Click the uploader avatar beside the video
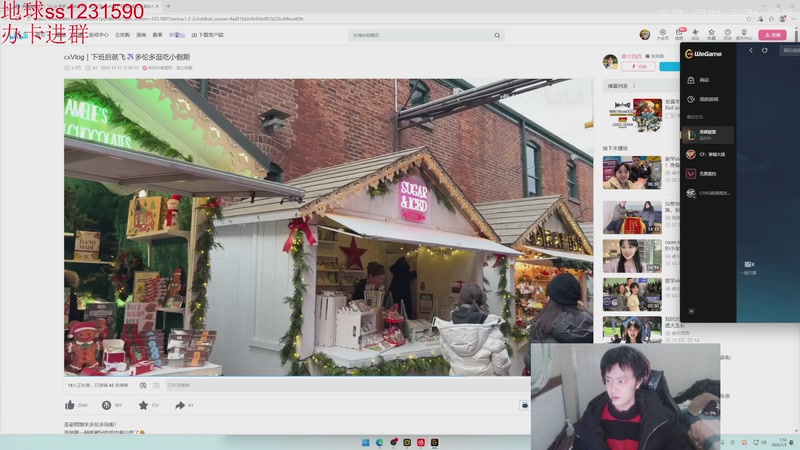Image resolution: width=800 pixels, height=450 pixels. pyautogui.click(x=610, y=61)
